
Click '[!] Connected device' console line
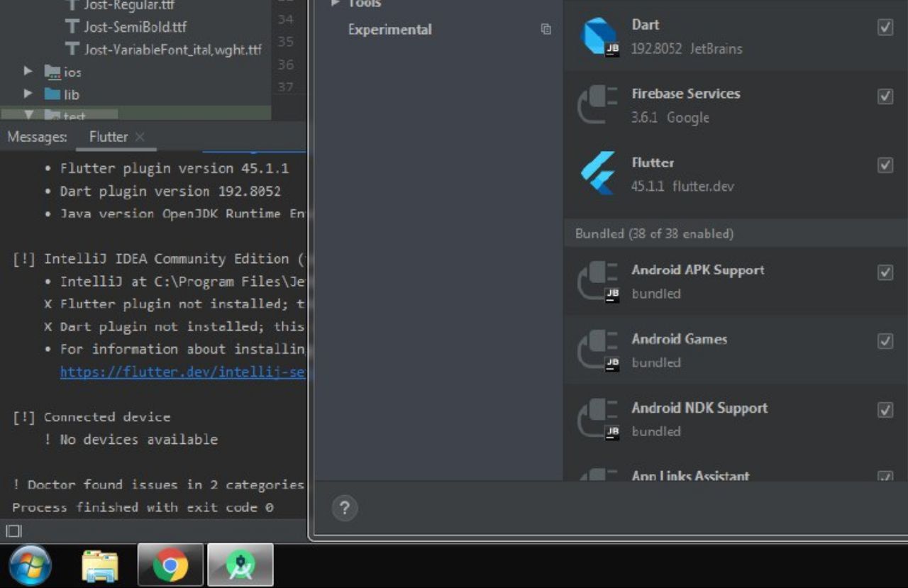pos(92,417)
